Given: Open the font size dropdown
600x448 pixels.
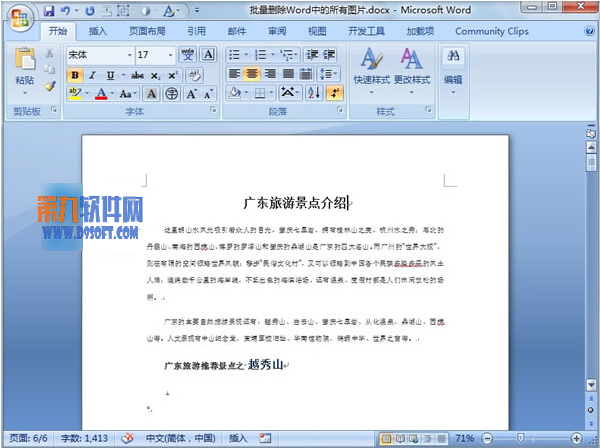Looking at the screenshot, I should [171, 55].
